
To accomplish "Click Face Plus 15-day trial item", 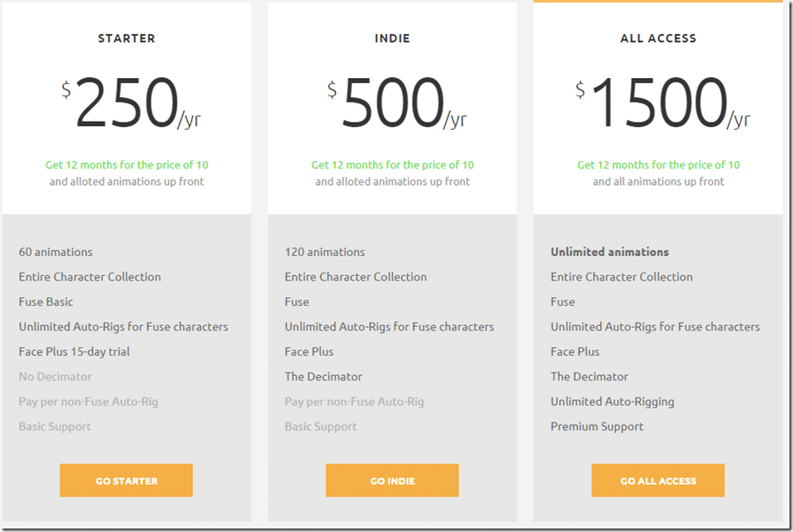I will click(75, 351).
